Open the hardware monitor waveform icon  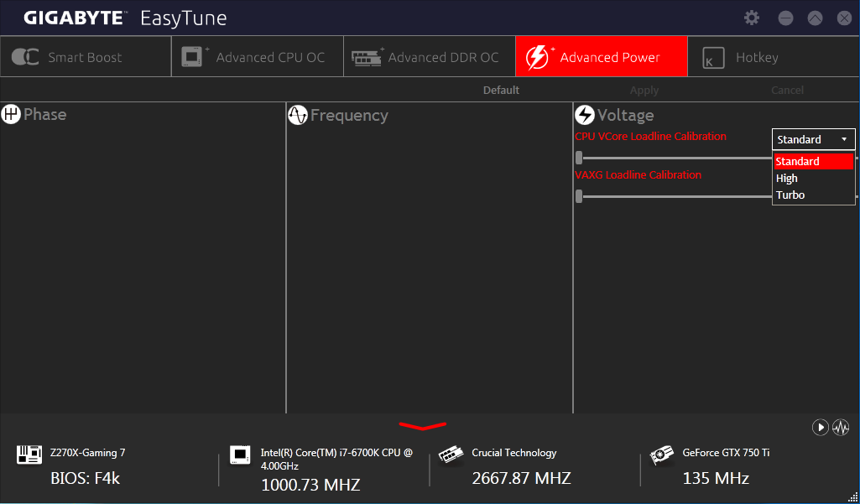click(841, 427)
